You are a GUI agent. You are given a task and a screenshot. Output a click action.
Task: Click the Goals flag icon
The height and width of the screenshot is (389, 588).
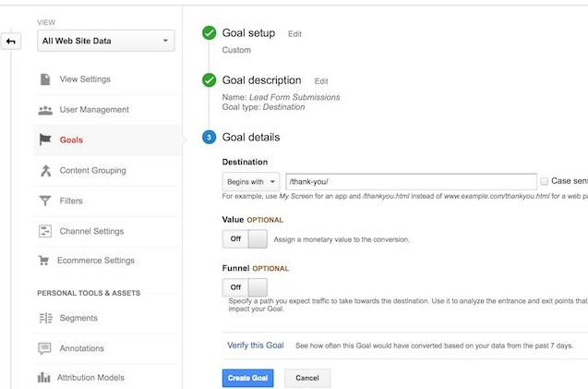[44, 140]
